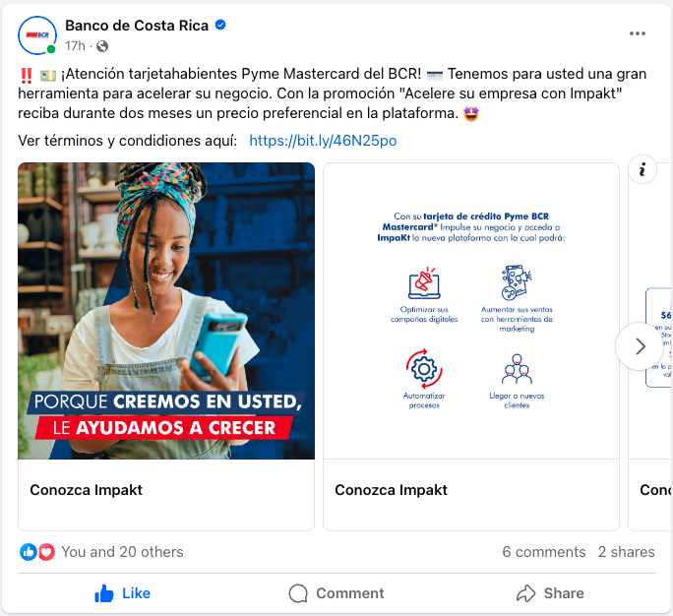This screenshot has height=616, width=673.
Task: Open the Impakt features infographic card
Action: [x=471, y=311]
